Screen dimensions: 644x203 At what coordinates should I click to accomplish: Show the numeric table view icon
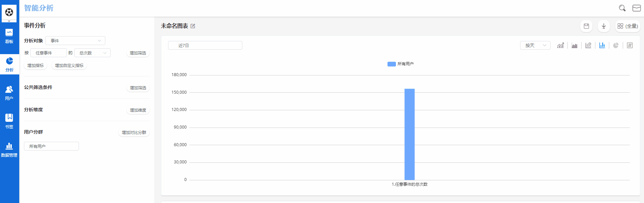click(x=630, y=45)
